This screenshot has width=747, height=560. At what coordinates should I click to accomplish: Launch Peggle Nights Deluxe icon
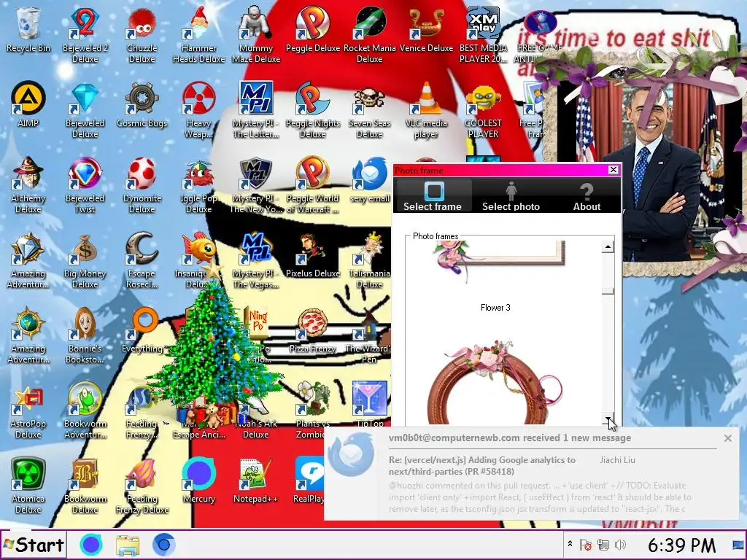(312, 109)
